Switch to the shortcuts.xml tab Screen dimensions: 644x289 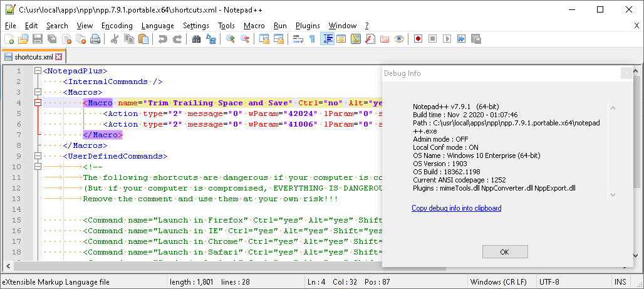pyautogui.click(x=33, y=57)
